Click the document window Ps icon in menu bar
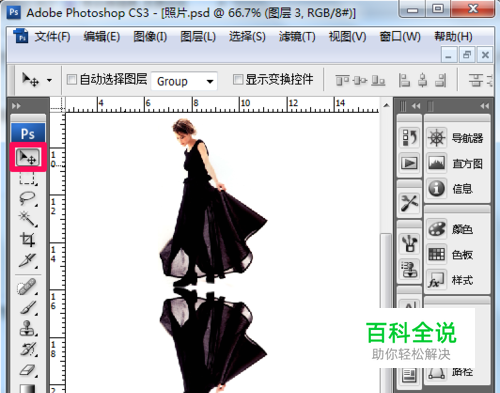The image size is (500, 393). [x=21, y=36]
